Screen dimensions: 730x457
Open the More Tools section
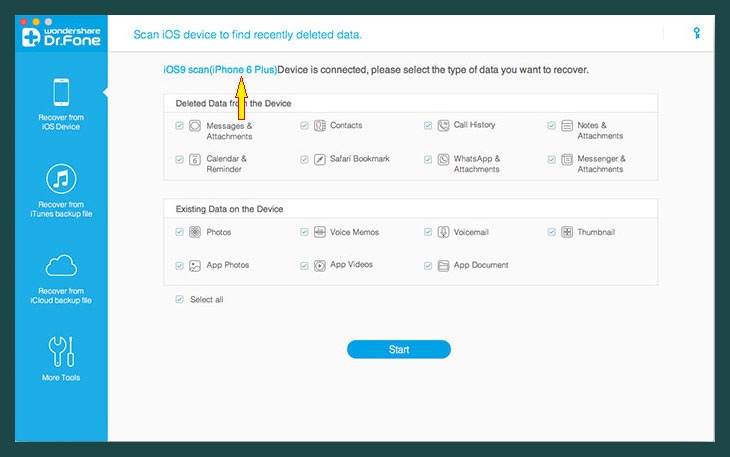click(x=61, y=359)
